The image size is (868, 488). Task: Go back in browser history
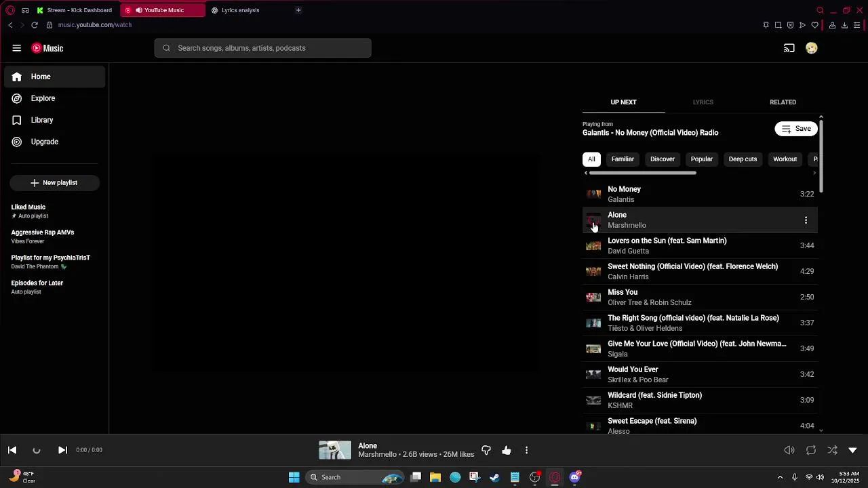click(x=10, y=25)
